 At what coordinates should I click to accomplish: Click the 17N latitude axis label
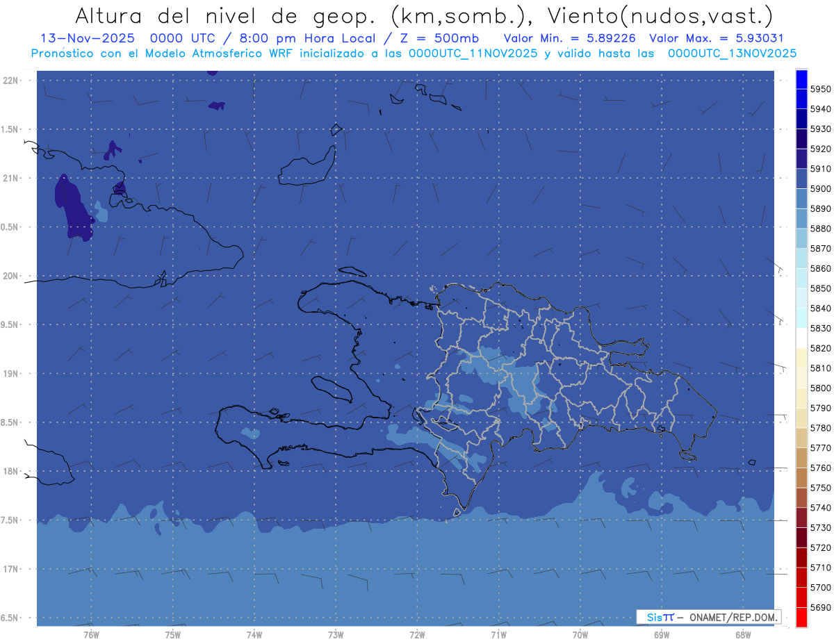pos(11,570)
